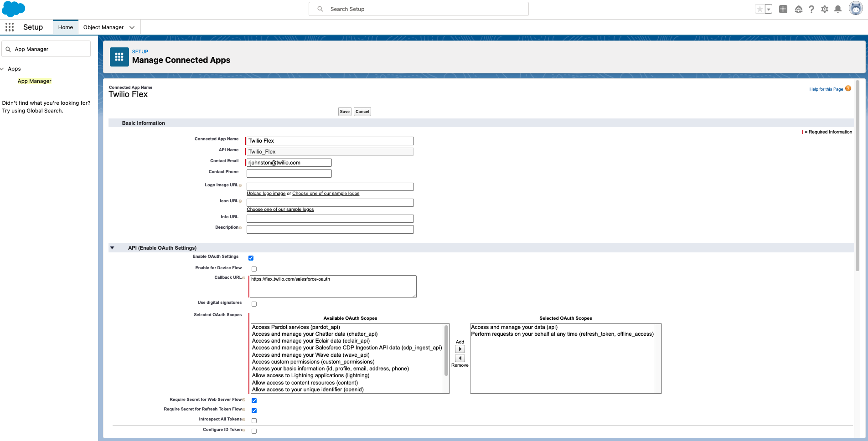Viewport: 868px width, 441px height.
Task: Switch to the Home tab
Action: (x=66, y=27)
